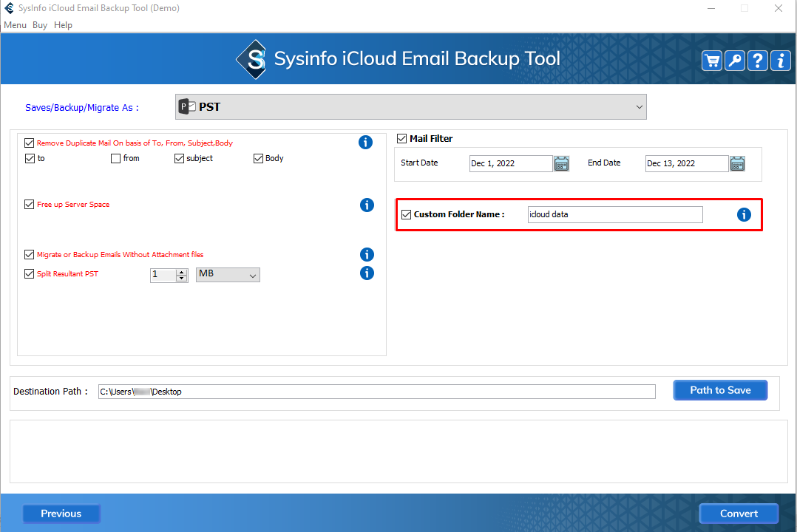Increase the split PST size value

182,271
